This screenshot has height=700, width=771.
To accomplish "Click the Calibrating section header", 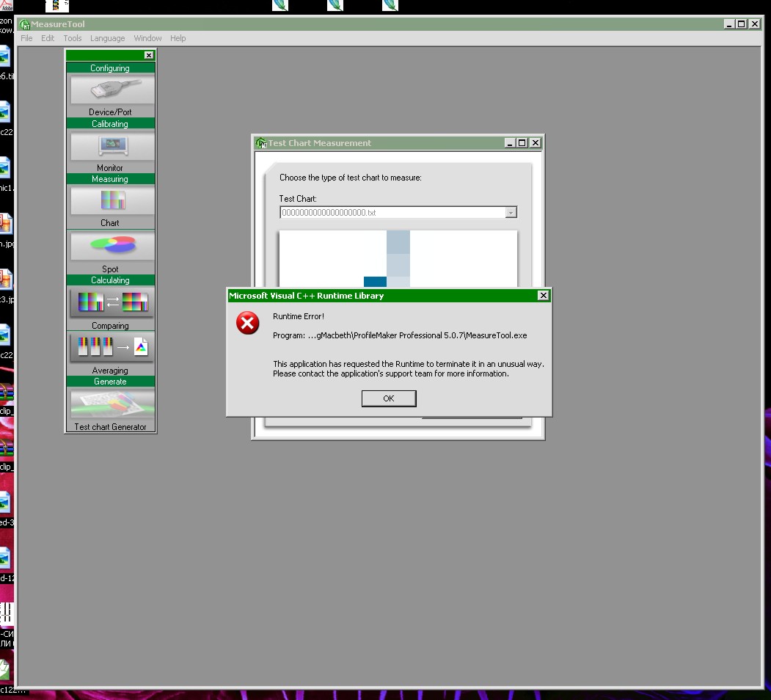I will pos(111,124).
